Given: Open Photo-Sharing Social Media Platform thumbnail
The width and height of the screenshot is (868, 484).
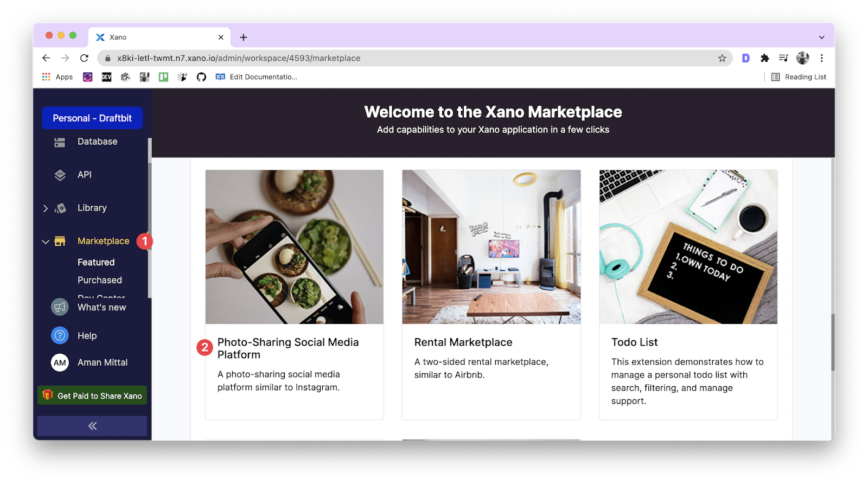Looking at the screenshot, I should click(x=294, y=247).
